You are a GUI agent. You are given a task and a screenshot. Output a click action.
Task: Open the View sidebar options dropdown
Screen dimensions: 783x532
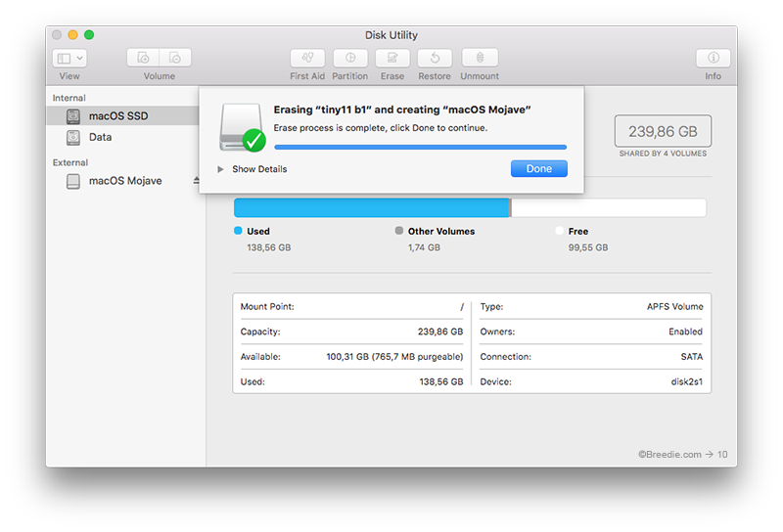69,59
